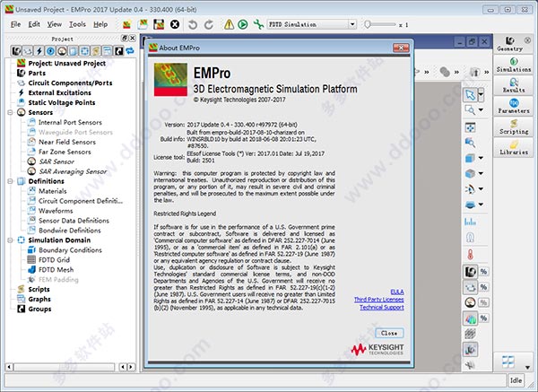538x392 pixels.
Task: Toggle the Sensors gauge filter in Project toolbar
Action: pyautogui.click(x=62, y=51)
